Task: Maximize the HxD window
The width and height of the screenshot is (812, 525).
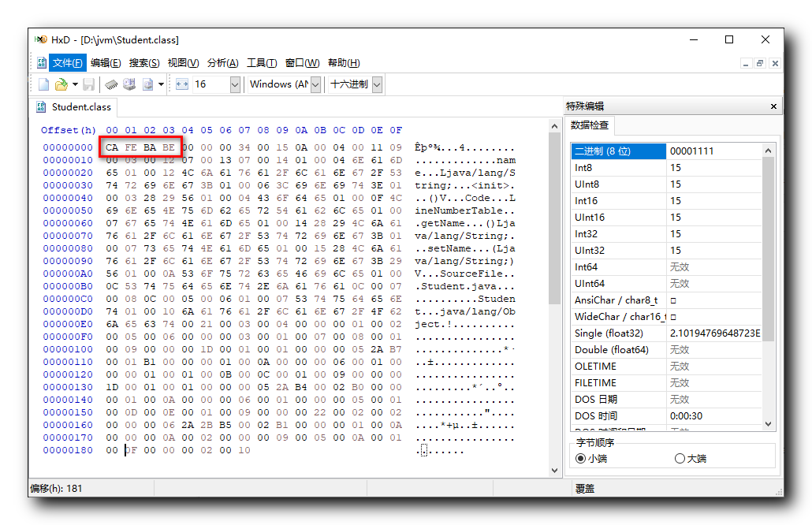Action: pyautogui.click(x=729, y=40)
